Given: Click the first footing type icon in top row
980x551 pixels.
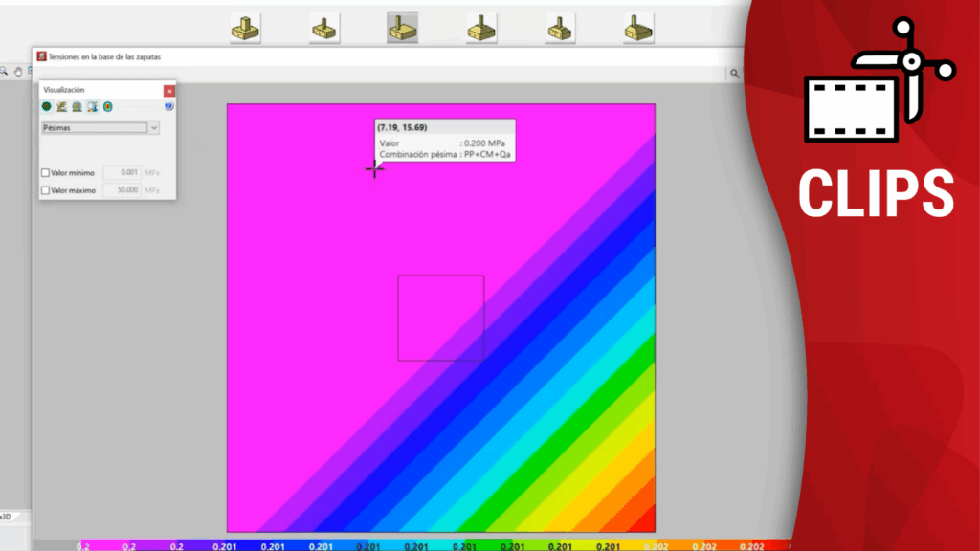Looking at the screenshot, I should point(245,28).
